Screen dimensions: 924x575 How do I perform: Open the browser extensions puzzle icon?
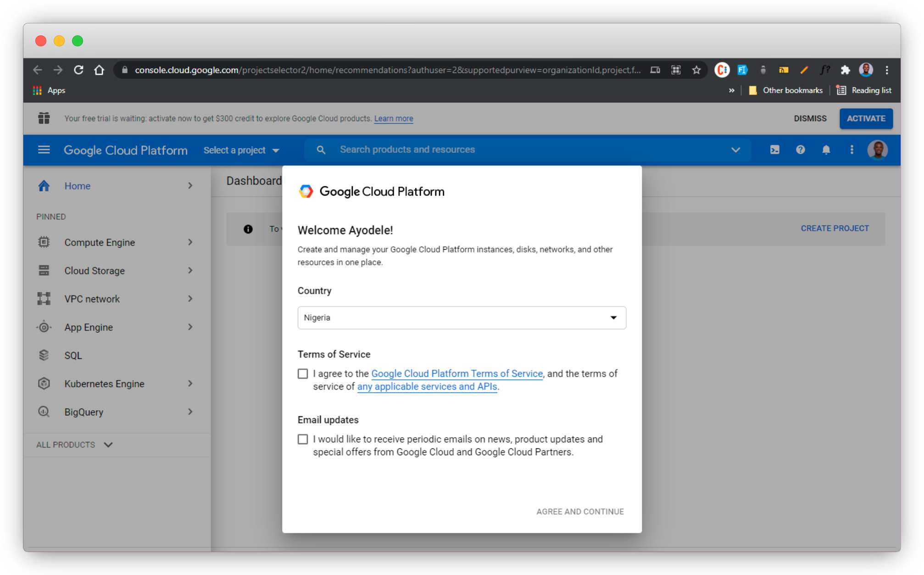pyautogui.click(x=845, y=70)
